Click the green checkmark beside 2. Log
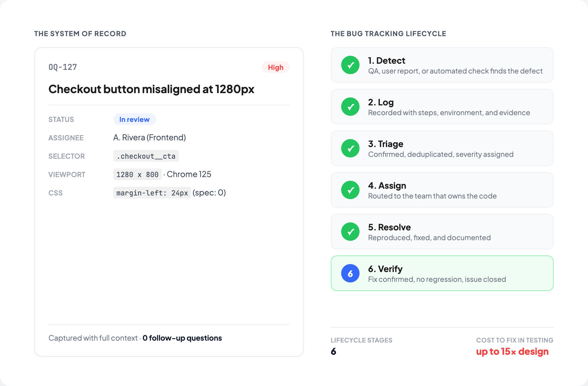Viewport: 588px width, 386px height. 350,107
